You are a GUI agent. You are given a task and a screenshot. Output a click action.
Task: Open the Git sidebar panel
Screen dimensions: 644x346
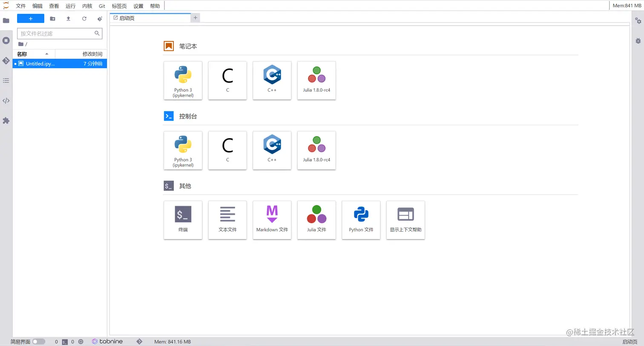[6, 61]
